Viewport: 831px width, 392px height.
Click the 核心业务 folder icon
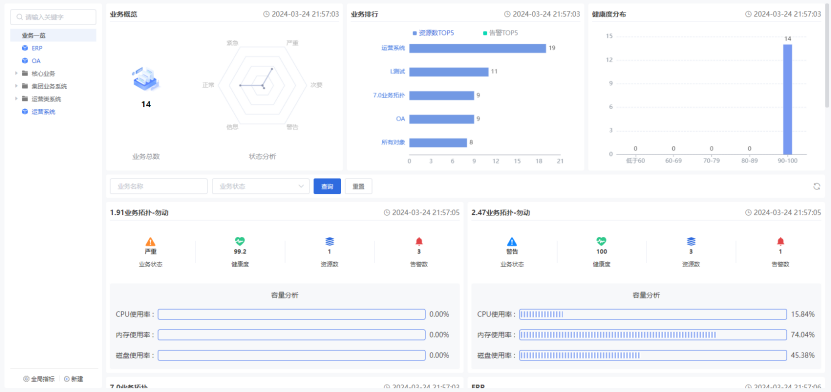coord(25,74)
